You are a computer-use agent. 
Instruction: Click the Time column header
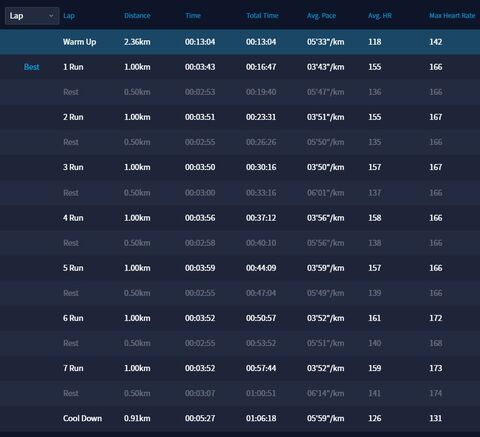193,16
